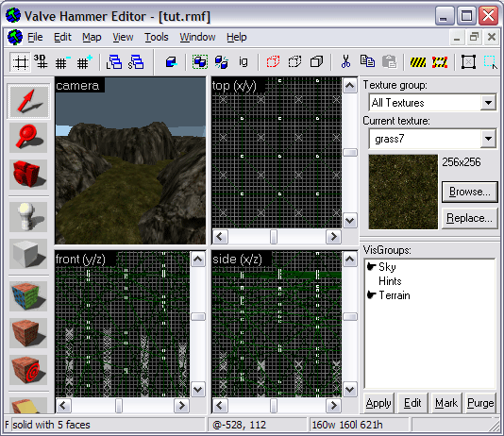The height and width of the screenshot is (436, 504).
Task: Select the white Block tool
Action: 28,254
